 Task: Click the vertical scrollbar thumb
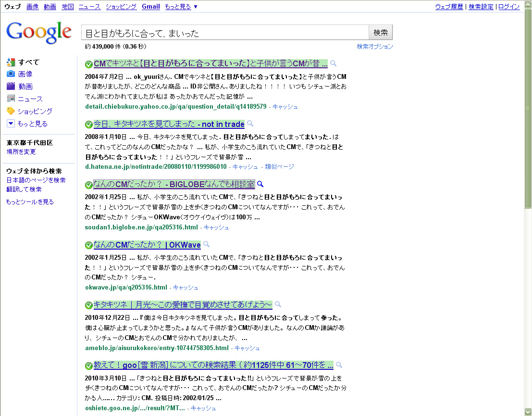(x=528, y=108)
